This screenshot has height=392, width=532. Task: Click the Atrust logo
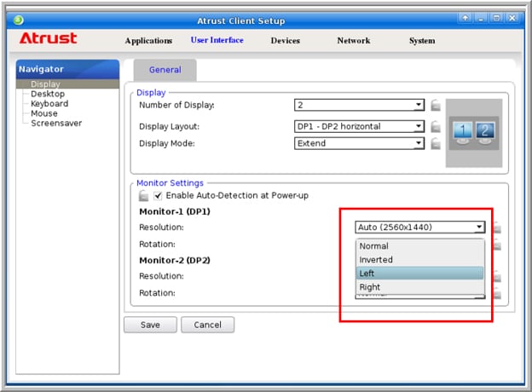[x=49, y=38]
